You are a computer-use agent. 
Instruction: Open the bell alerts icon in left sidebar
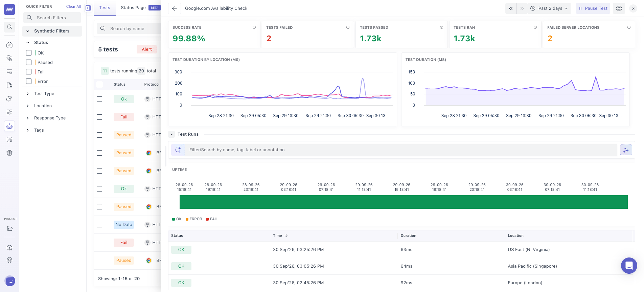[9, 99]
